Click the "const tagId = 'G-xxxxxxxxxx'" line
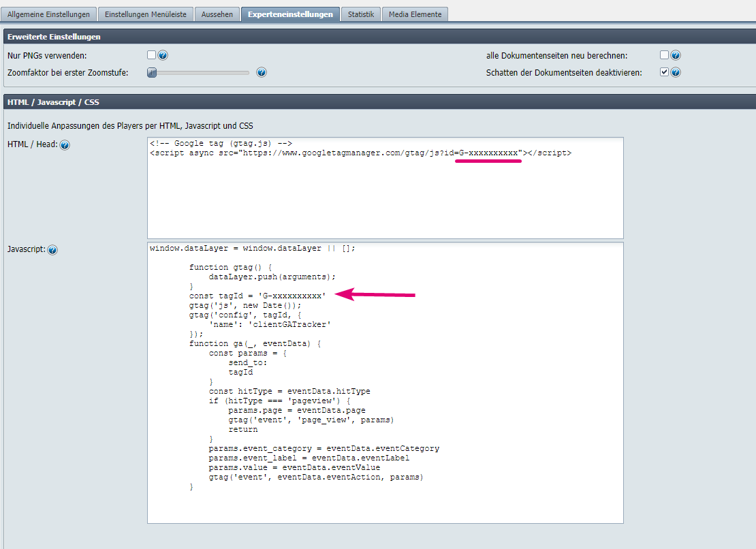Viewport: 756px width, 549px height. coord(257,296)
